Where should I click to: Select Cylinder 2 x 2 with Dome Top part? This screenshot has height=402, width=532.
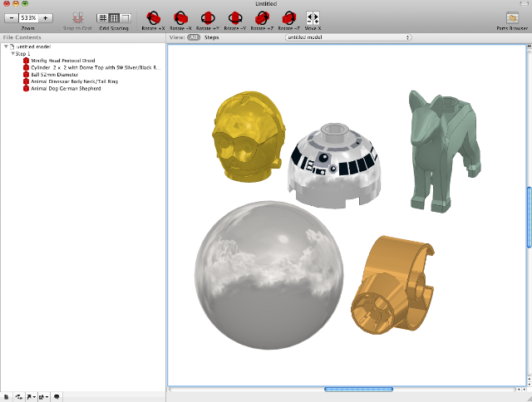click(95, 67)
